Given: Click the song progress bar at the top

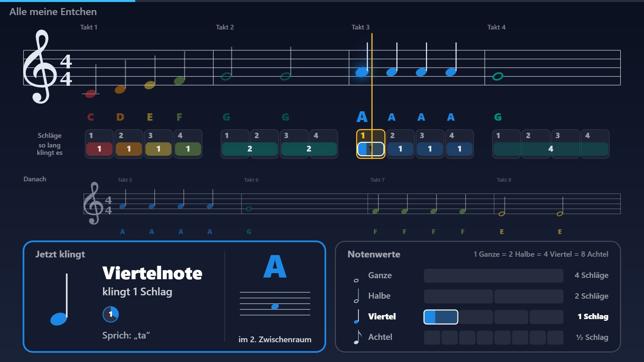Looking at the screenshot, I should click(322, 1).
